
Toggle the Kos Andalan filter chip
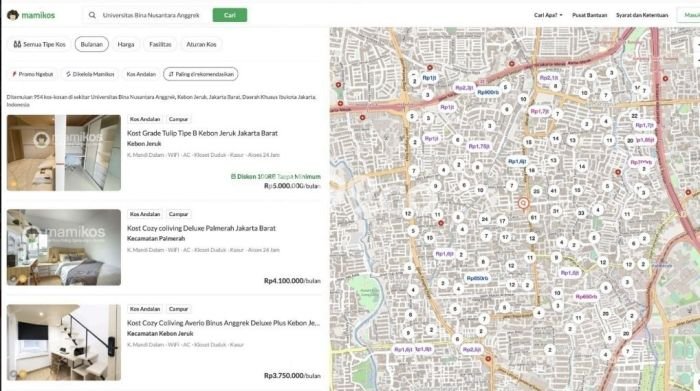pos(141,74)
